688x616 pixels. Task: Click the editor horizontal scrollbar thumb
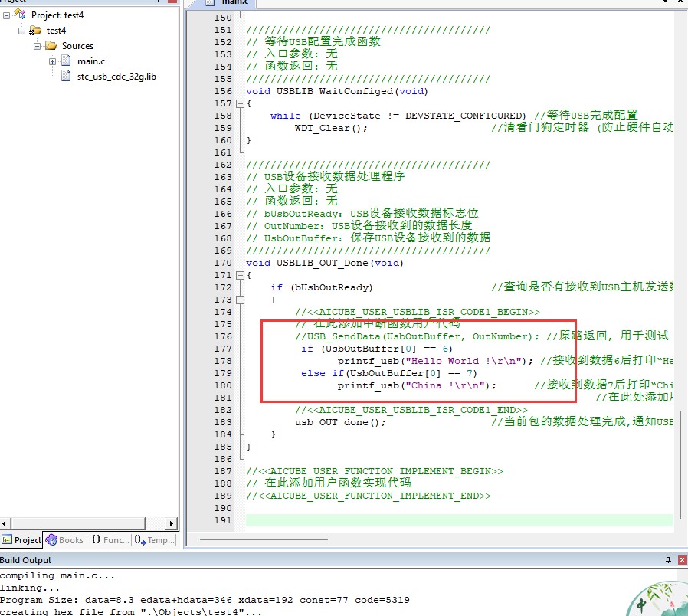(x=264, y=539)
